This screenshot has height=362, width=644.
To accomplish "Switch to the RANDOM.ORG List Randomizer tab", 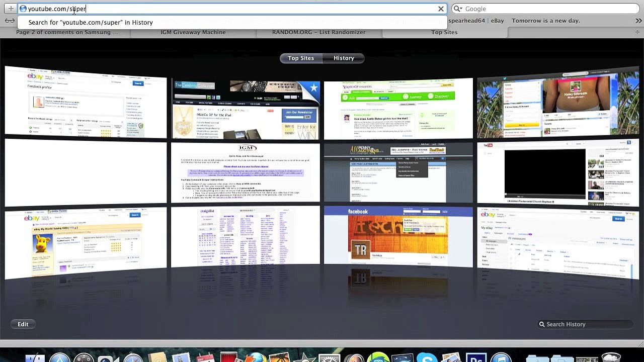I will [x=319, y=32].
